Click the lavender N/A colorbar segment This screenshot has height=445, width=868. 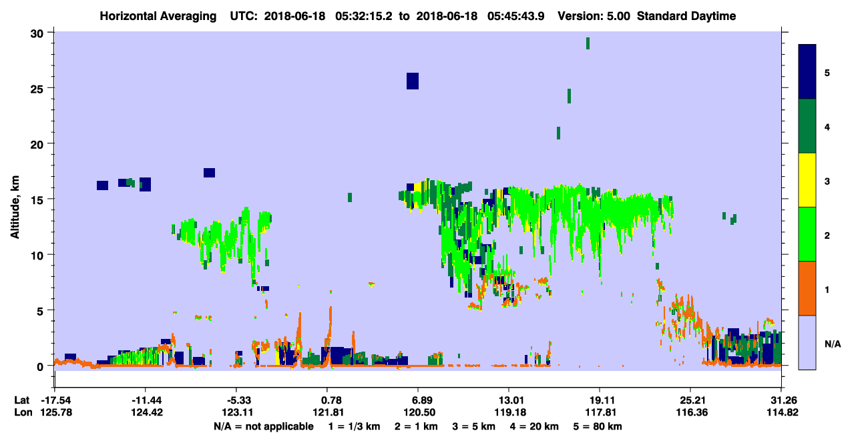(807, 342)
